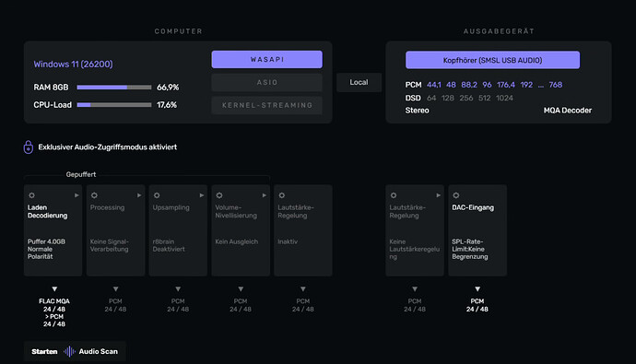Click PCM sample rate 192
The image size is (636, 364).
pyautogui.click(x=526, y=85)
